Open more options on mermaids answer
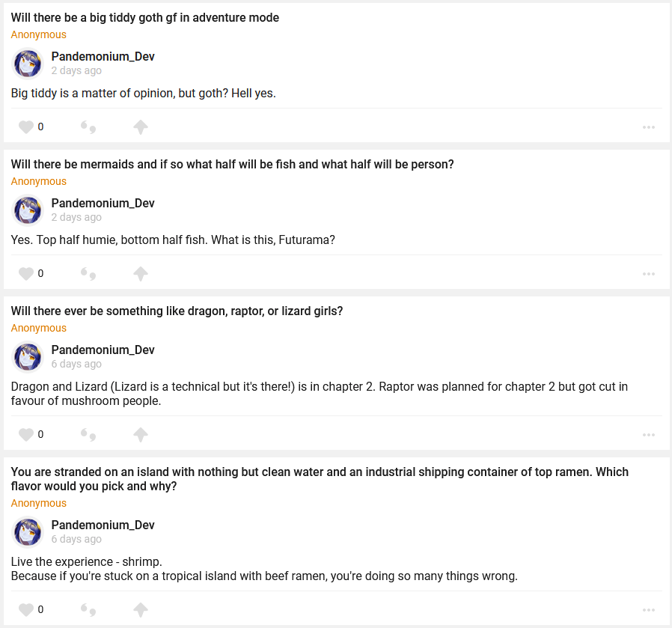This screenshot has height=628, width=672. pos(649,274)
